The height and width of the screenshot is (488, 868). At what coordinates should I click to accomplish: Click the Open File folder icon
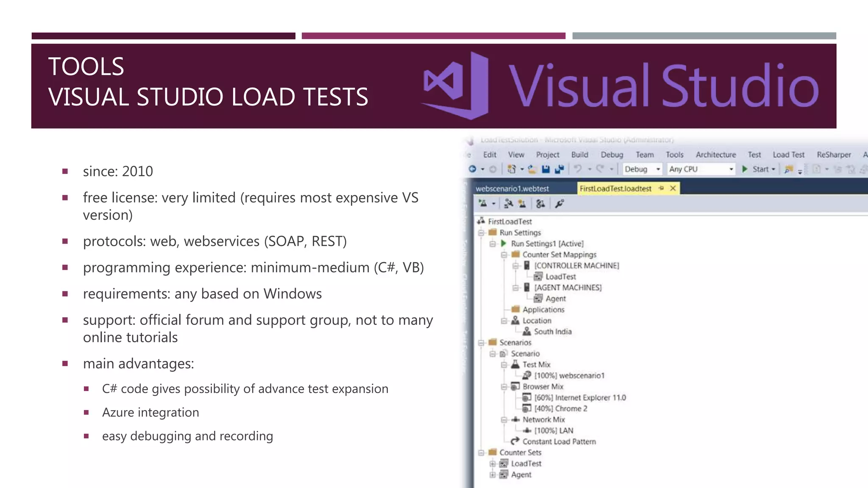(x=532, y=169)
